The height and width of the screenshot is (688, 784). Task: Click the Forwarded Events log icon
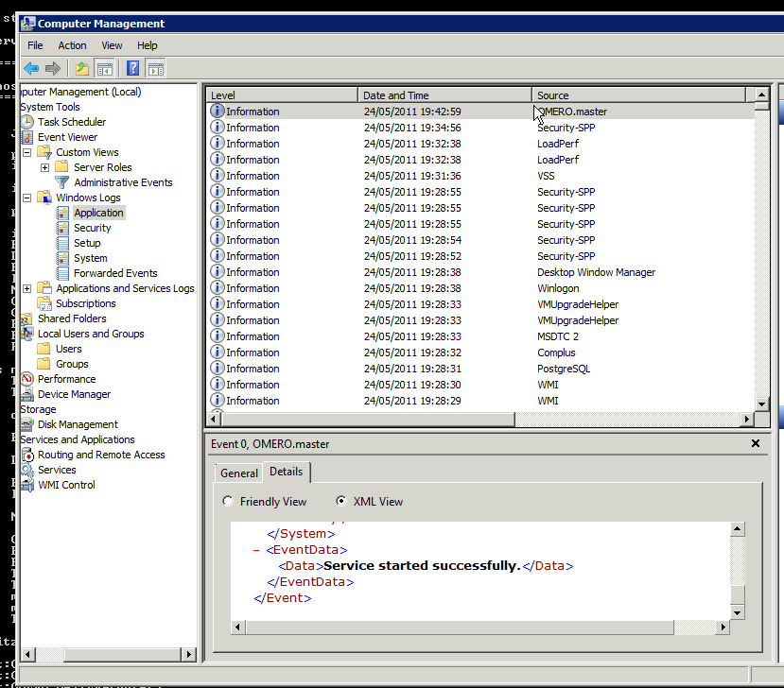click(x=62, y=273)
